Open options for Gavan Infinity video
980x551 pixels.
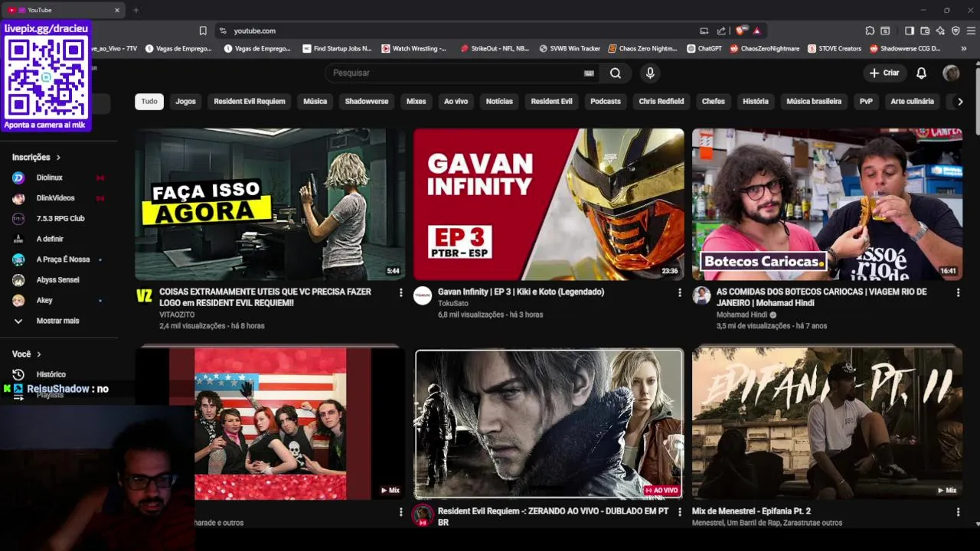pos(679,292)
